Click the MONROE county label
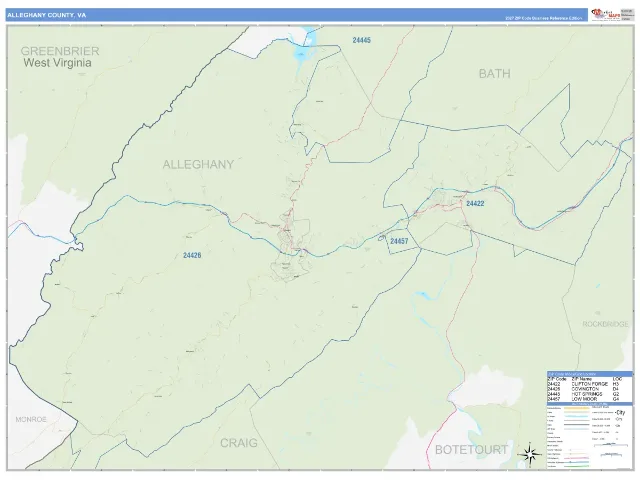The width and height of the screenshot is (640, 480). click(x=31, y=419)
